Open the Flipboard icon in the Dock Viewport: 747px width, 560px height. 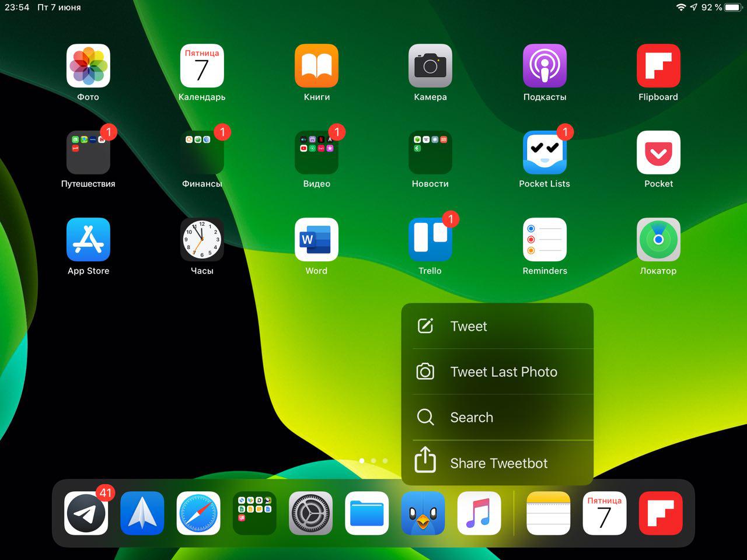(661, 513)
